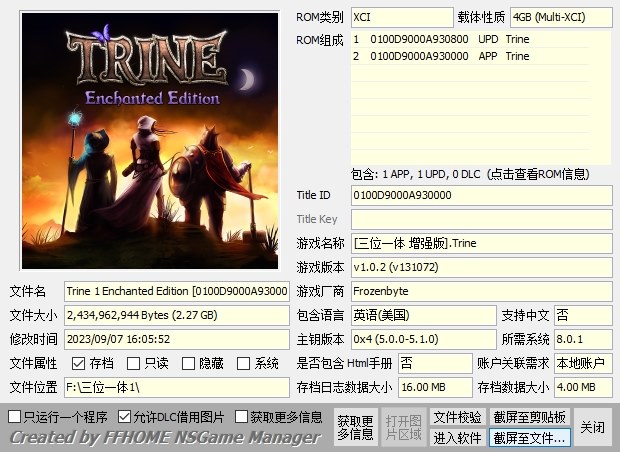Check the 获取更多信息 checkbox
620x452 pixels.
(241, 416)
